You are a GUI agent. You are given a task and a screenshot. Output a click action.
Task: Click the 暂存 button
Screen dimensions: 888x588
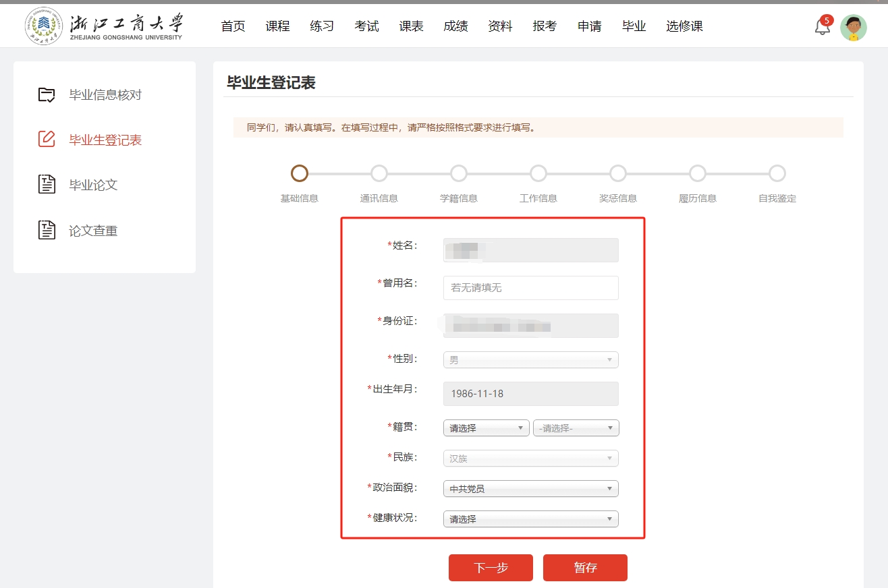[585, 568]
